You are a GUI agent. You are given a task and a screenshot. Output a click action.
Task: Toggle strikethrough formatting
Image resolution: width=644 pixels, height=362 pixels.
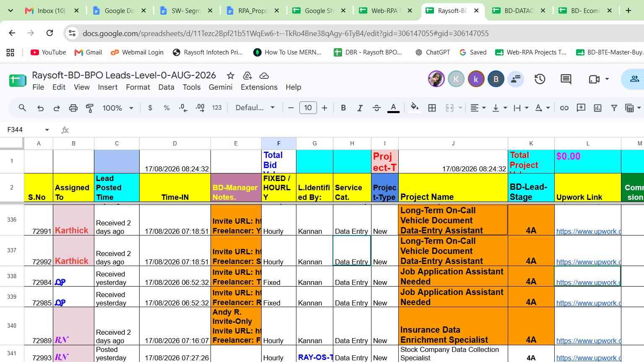click(x=377, y=108)
